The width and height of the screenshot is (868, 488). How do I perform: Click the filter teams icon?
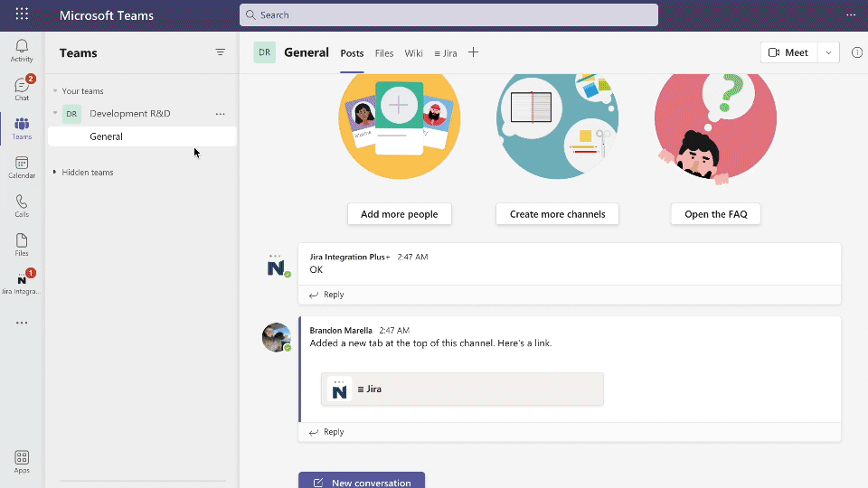pos(221,52)
